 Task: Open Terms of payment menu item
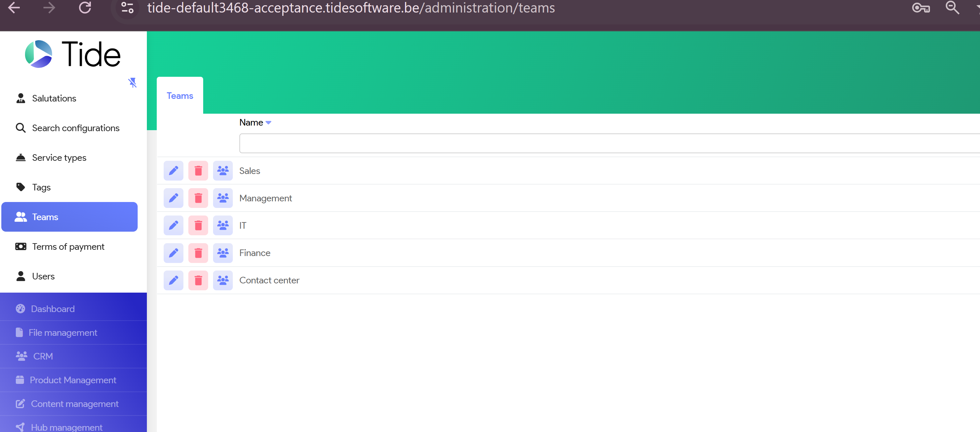click(68, 246)
